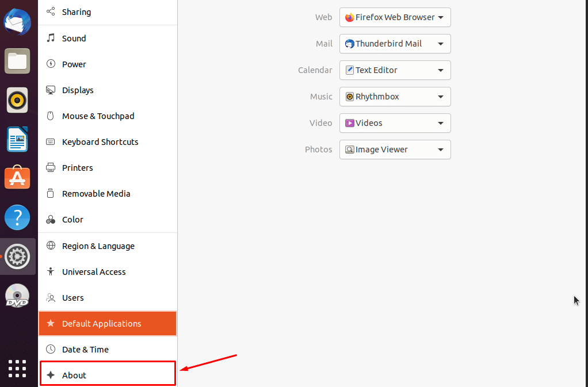588x387 pixels.
Task: Select Universal Access in sidebar
Action: click(x=108, y=271)
